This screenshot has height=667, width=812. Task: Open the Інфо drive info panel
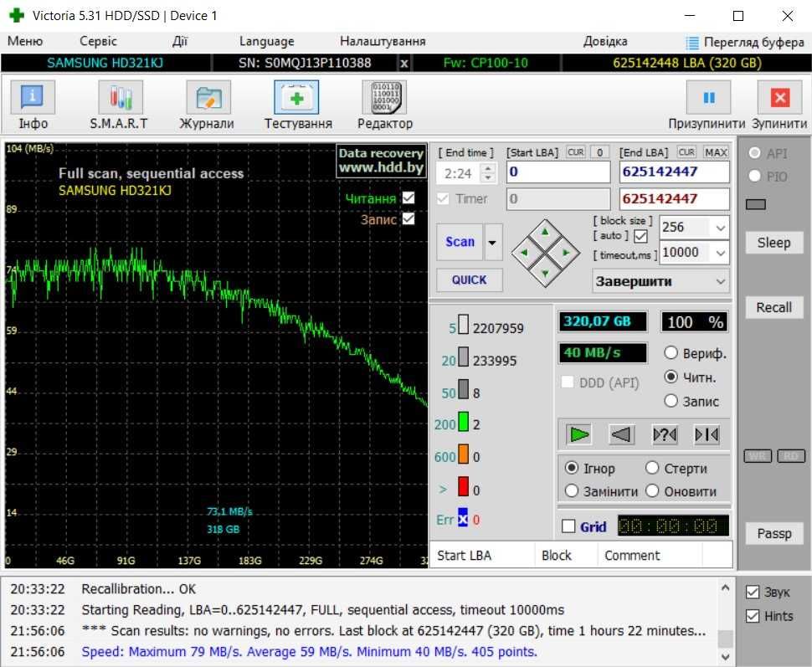pos(33,97)
